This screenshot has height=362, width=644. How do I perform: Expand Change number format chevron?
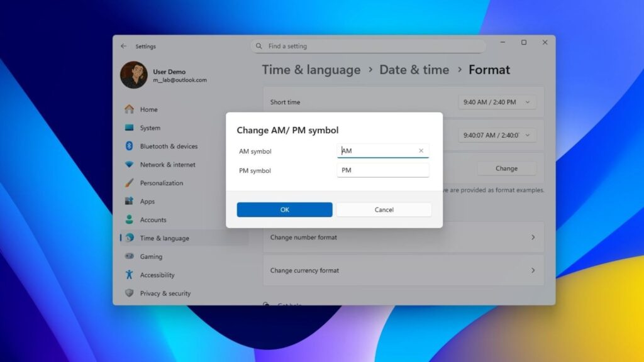pyautogui.click(x=533, y=237)
